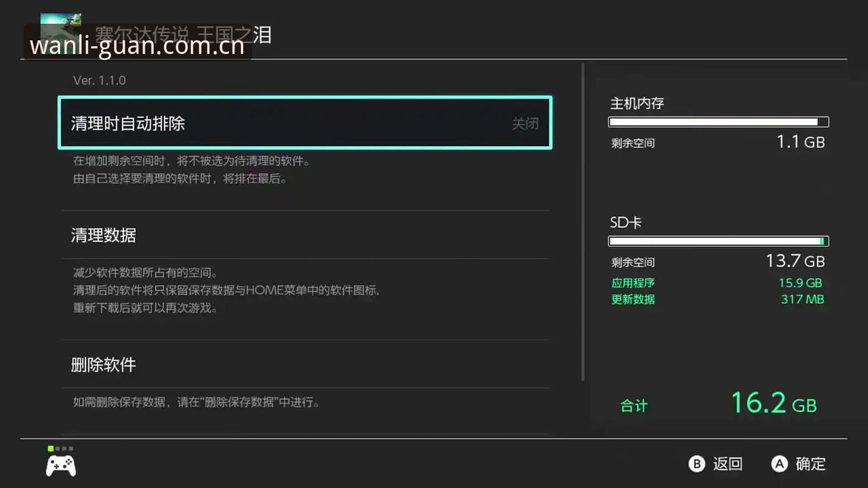The height and width of the screenshot is (488, 868).
Task: Click the vertical scrollbar beside the options list
Action: (x=583, y=222)
